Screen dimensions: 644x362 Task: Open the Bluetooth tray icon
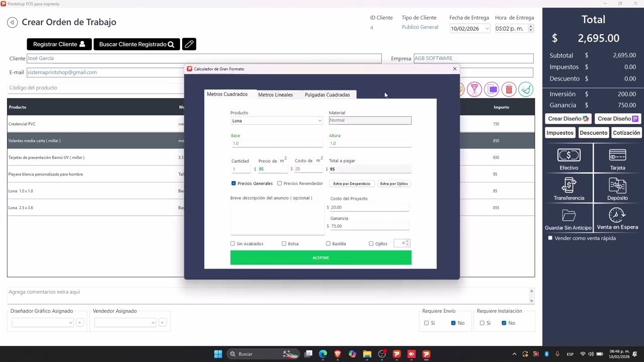[x=547, y=354]
